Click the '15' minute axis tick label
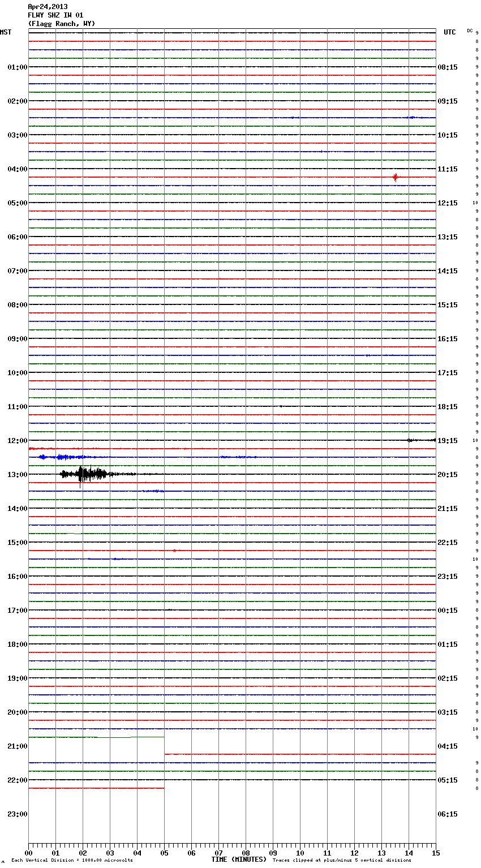481x868 pixels. 436,853
